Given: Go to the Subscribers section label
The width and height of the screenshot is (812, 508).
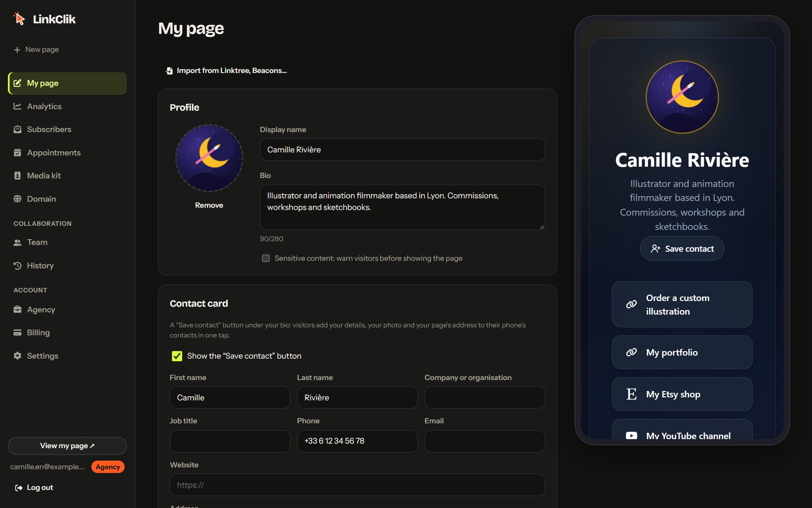Looking at the screenshot, I should (x=49, y=129).
